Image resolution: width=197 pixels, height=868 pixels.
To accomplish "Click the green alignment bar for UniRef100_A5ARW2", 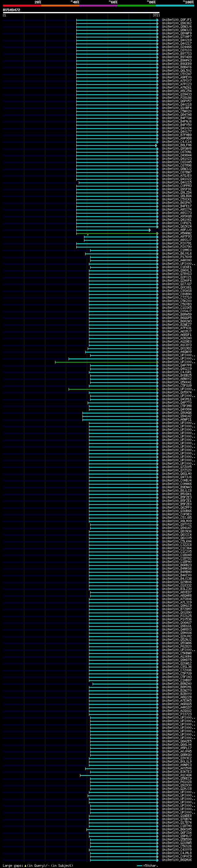I will (117, 233).
